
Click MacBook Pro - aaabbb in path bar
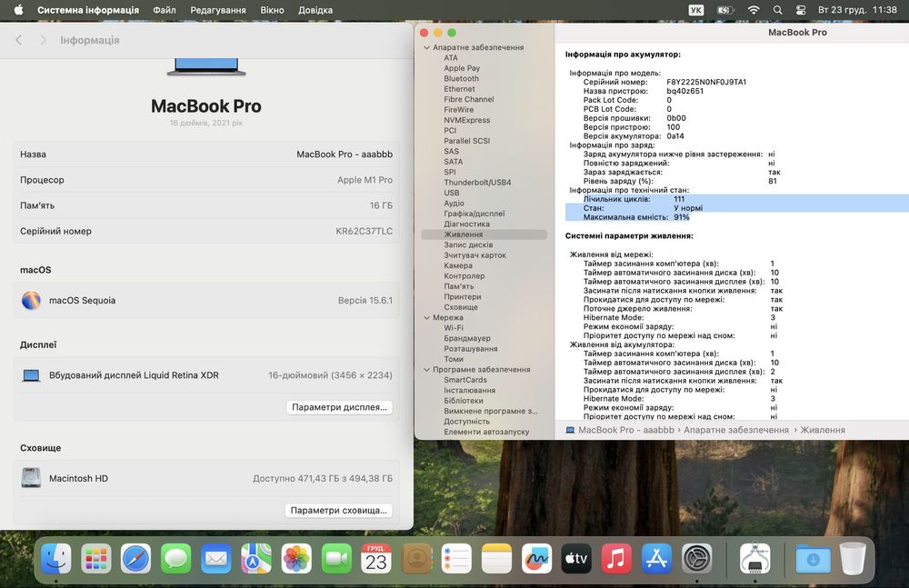tap(626, 430)
